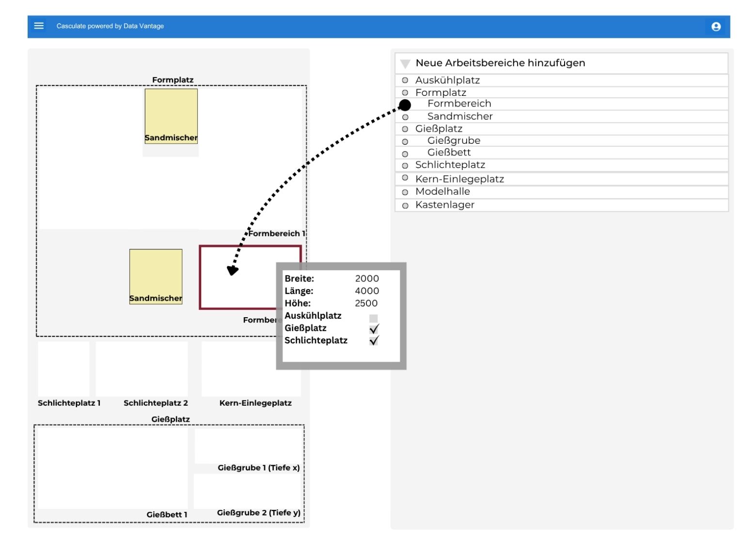The image size is (756, 552).
Task: Click the user account avatar icon
Action: [716, 27]
